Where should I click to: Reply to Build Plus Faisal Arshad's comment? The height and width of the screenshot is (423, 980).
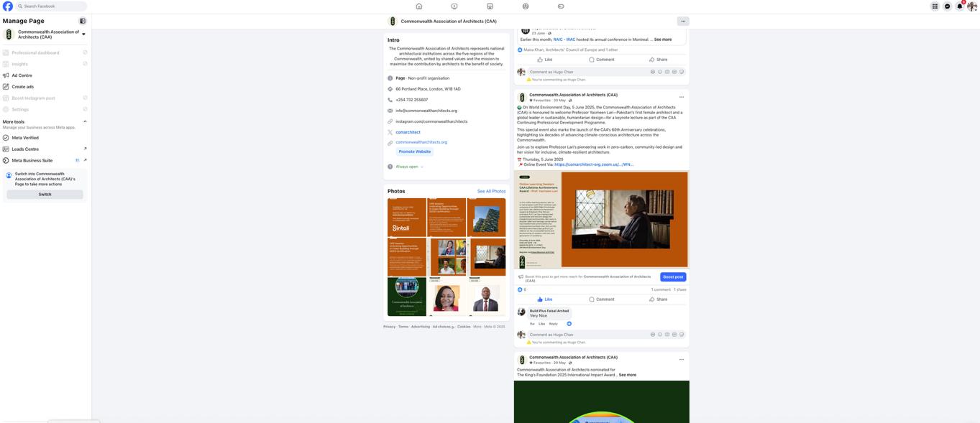point(554,324)
